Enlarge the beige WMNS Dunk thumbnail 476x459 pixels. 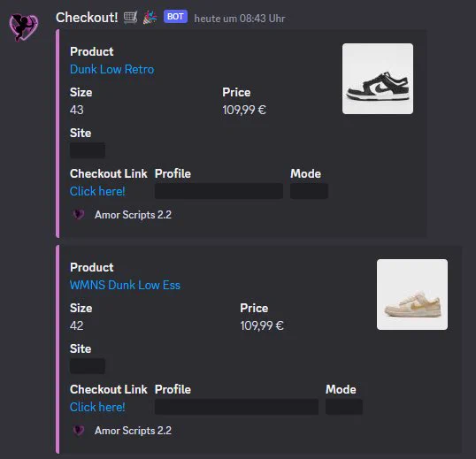(412, 295)
